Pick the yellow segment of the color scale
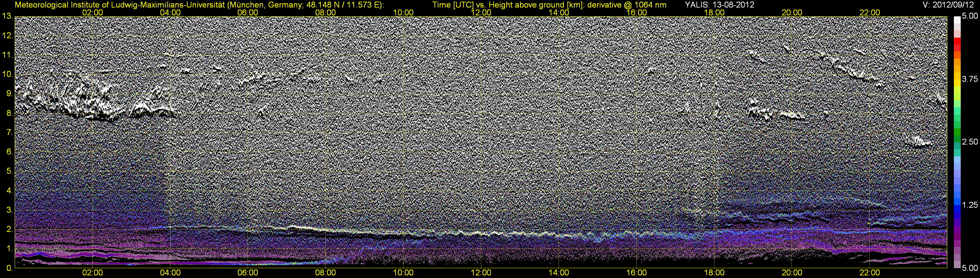Screen dimensions: 980x278 tap(957, 83)
